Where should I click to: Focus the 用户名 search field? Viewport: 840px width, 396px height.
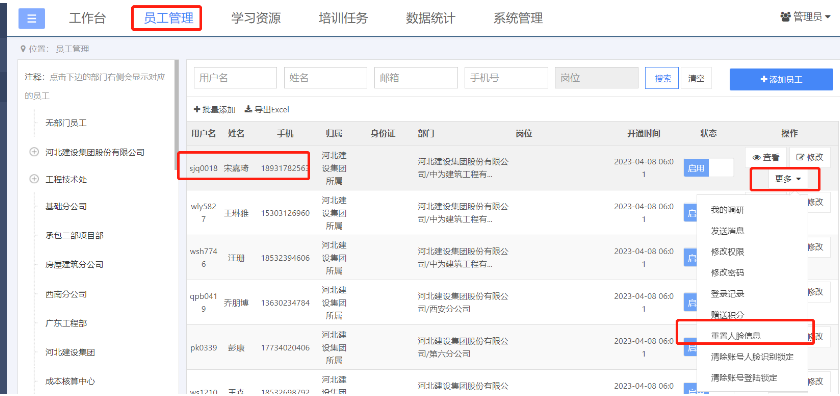coord(235,78)
